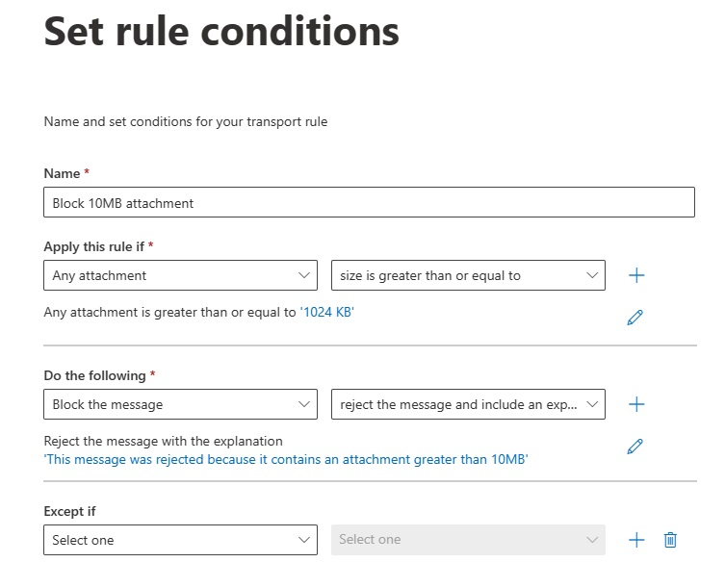Edit the attachment size condition with pencil icon
The width and height of the screenshot is (725, 588).
pyautogui.click(x=634, y=317)
